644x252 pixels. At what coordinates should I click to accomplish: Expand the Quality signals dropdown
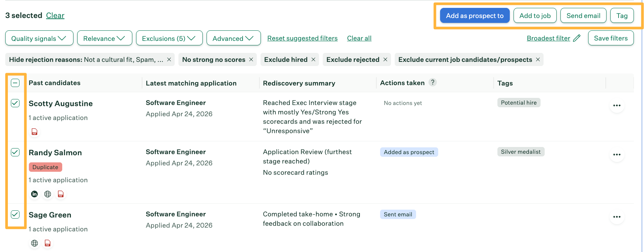click(x=39, y=38)
